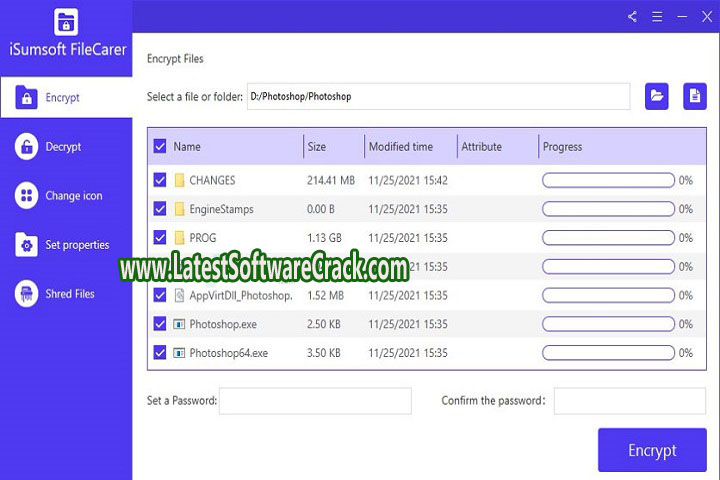Viewport: 720px width, 480px height.
Task: Browse for a folder with folder button
Action: 657,96
